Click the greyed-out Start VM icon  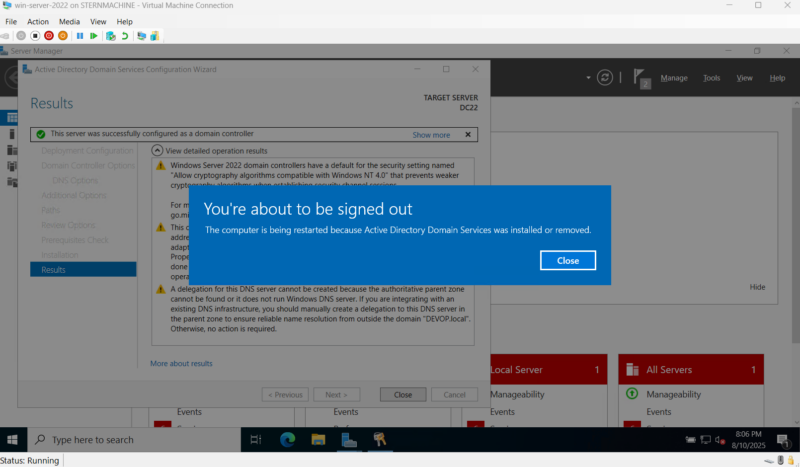coord(21,36)
